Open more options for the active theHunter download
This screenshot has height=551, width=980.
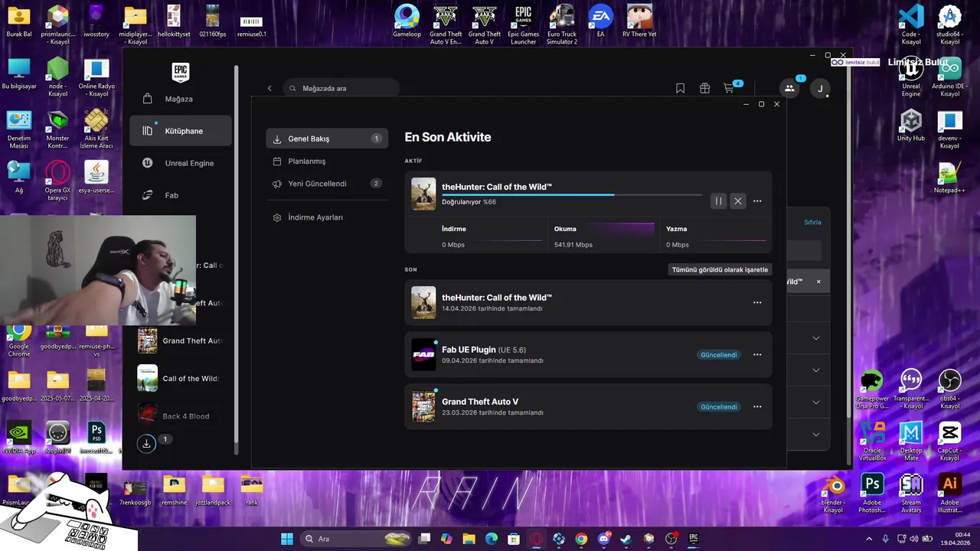[757, 201]
